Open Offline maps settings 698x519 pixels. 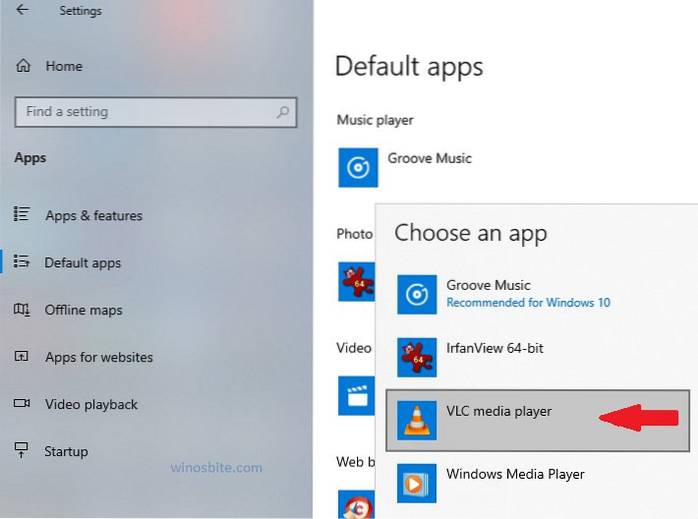pyautogui.click(x=83, y=310)
